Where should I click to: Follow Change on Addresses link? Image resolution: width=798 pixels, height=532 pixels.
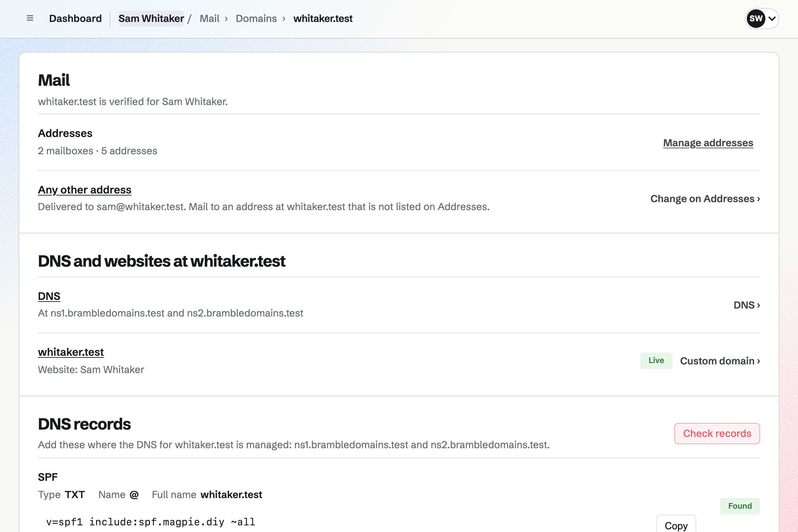coord(705,199)
